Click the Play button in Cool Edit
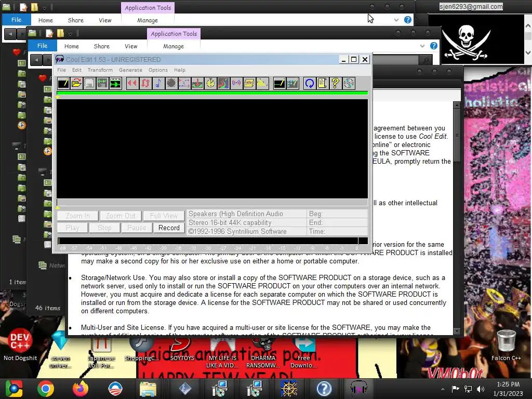This screenshot has height=399, width=532. coord(72,228)
